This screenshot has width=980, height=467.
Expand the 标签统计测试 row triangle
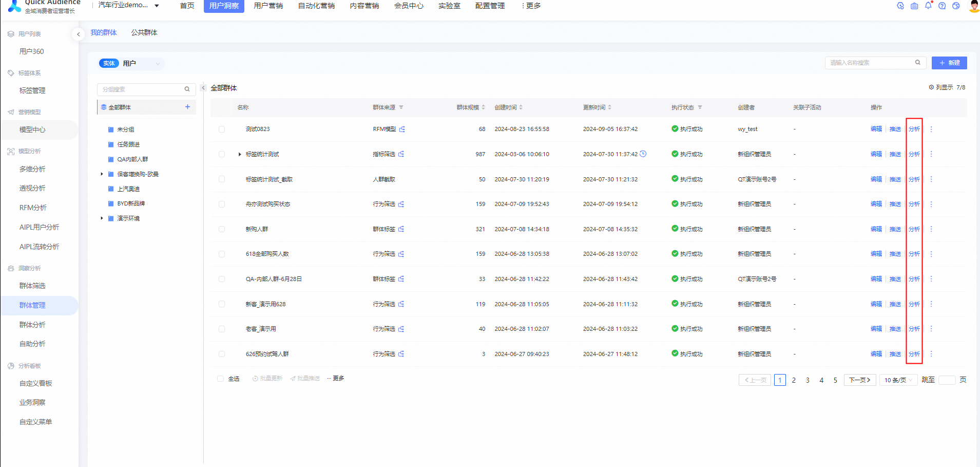[240, 154]
